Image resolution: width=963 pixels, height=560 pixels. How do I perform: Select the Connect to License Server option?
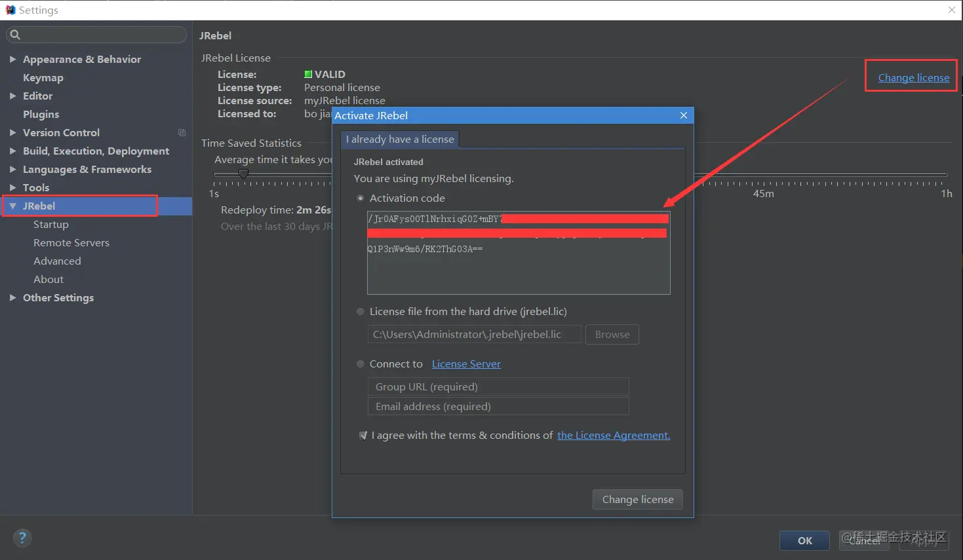(x=360, y=364)
